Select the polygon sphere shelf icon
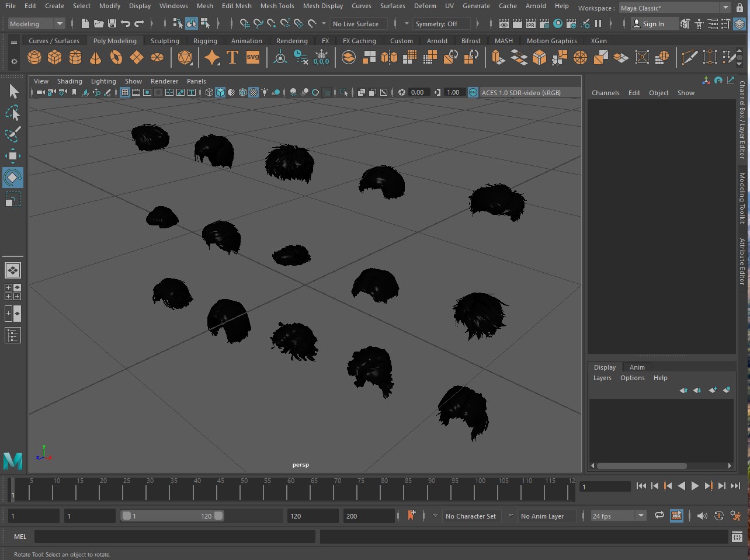 tap(34, 57)
